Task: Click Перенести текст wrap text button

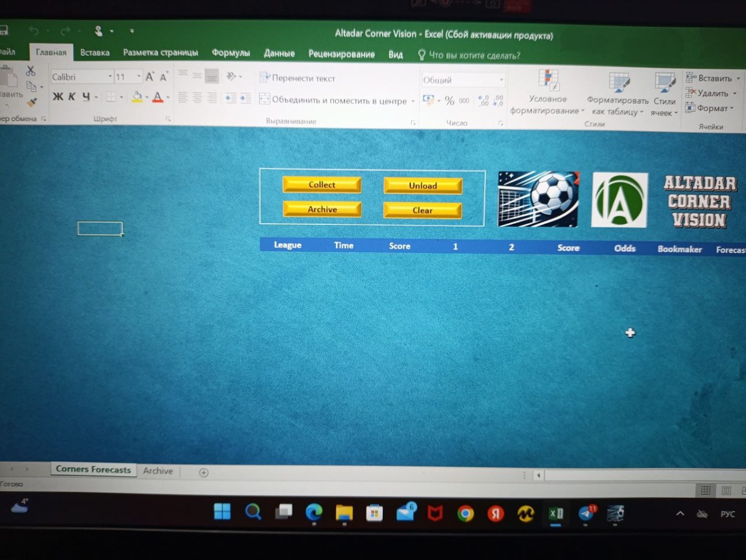Action: 297,78
